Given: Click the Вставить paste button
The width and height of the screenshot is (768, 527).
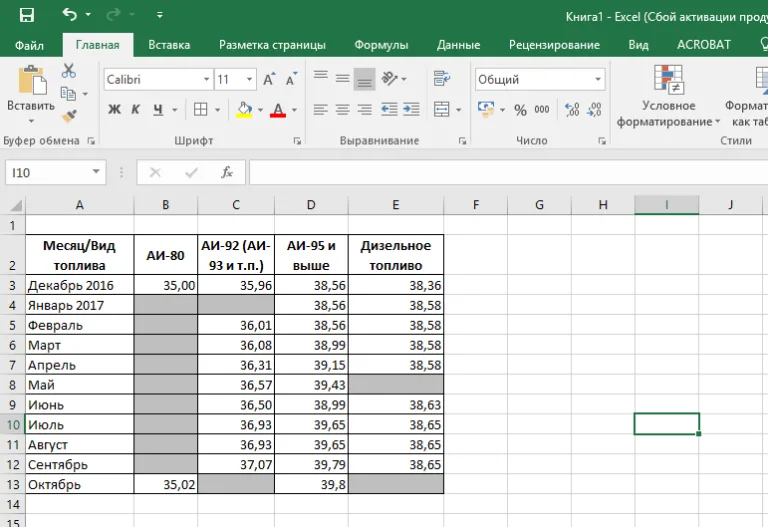Looking at the screenshot, I should 31,95.
